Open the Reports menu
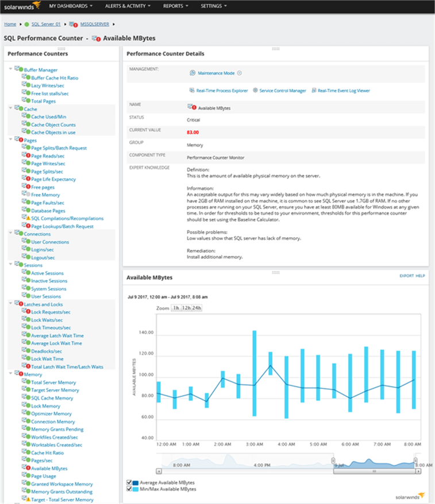Image resolution: width=435 pixels, height=504 pixels. (x=175, y=6)
